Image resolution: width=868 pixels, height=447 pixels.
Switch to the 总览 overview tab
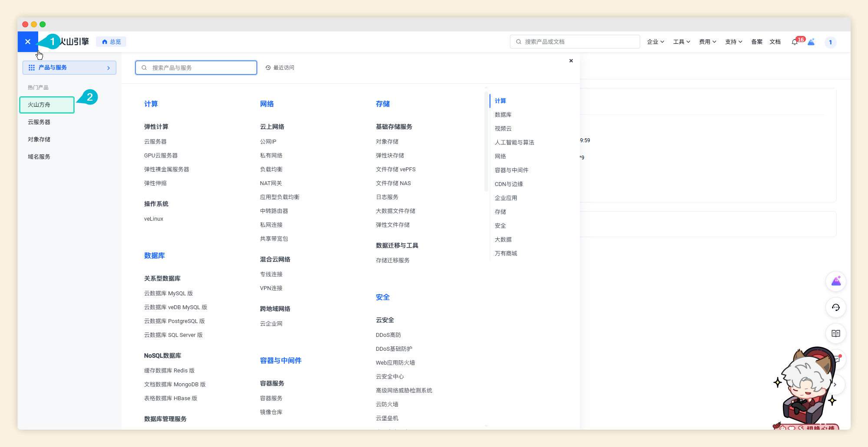[x=112, y=42]
